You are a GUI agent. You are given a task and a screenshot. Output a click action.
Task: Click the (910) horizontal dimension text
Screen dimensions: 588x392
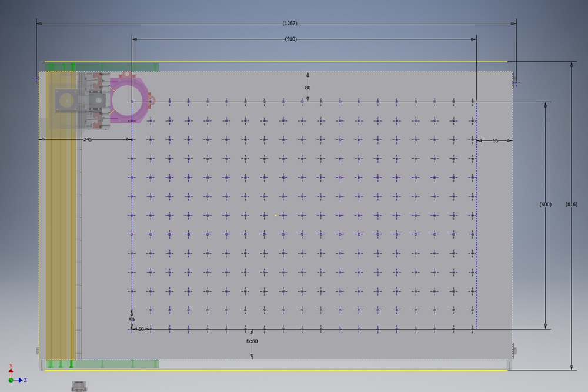point(290,39)
